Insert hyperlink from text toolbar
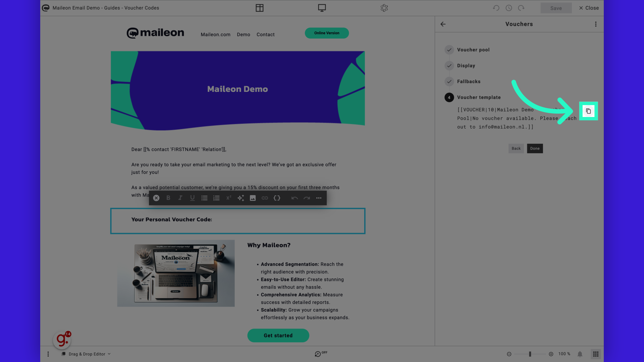The width and height of the screenshot is (644, 362). pyautogui.click(x=265, y=198)
